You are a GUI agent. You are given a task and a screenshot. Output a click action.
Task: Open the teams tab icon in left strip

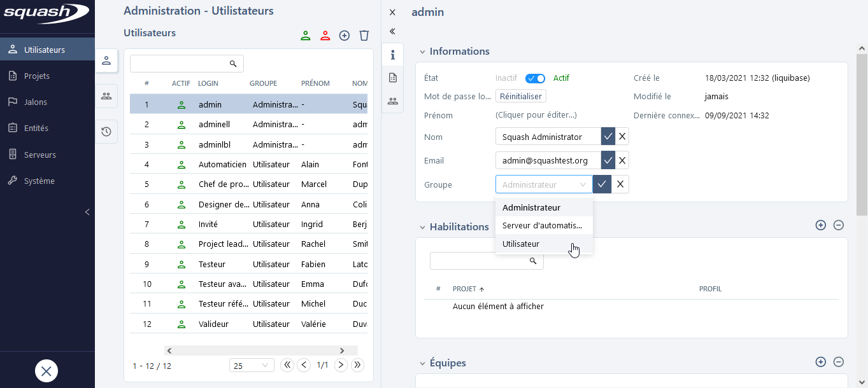106,96
